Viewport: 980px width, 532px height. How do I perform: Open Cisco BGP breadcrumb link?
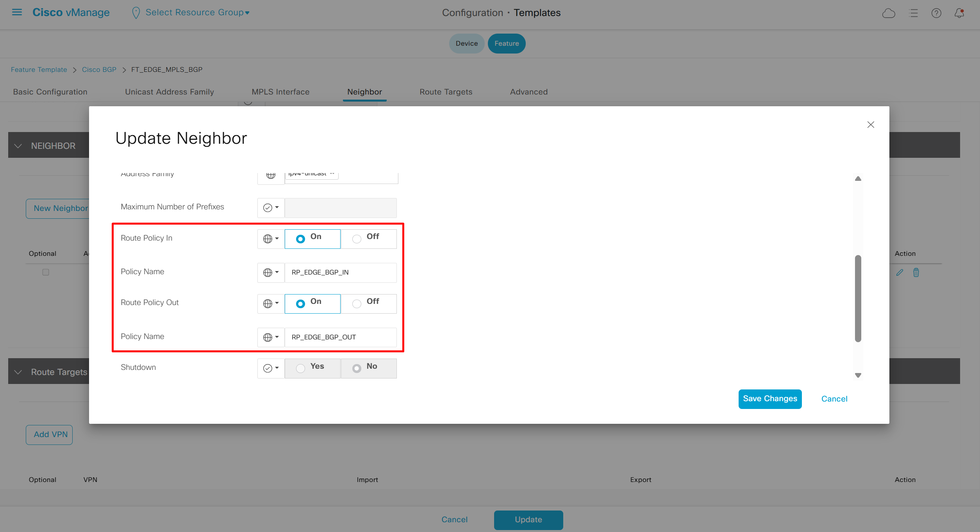pyautogui.click(x=99, y=70)
